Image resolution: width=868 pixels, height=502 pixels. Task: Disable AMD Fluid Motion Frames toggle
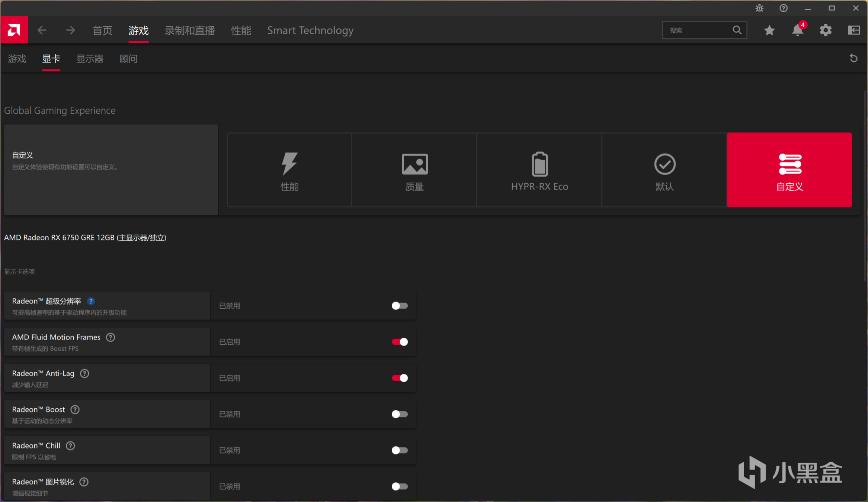pyautogui.click(x=400, y=342)
